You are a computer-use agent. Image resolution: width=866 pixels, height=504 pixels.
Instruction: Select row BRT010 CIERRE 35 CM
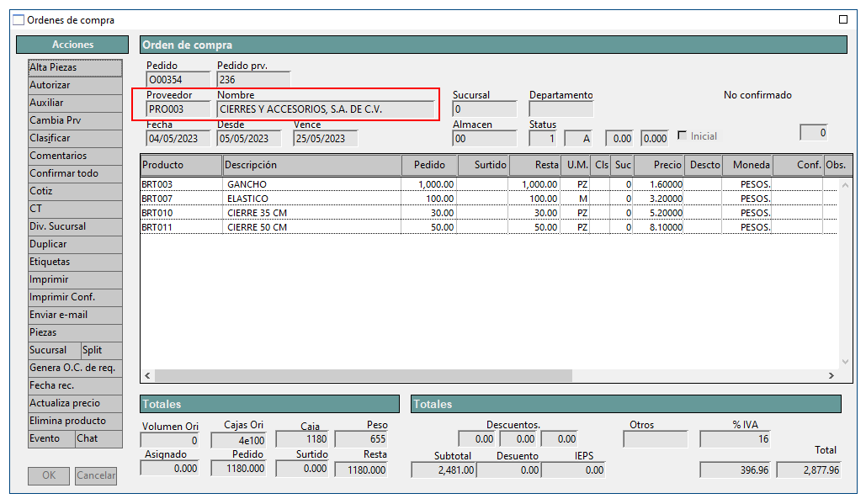(489, 213)
